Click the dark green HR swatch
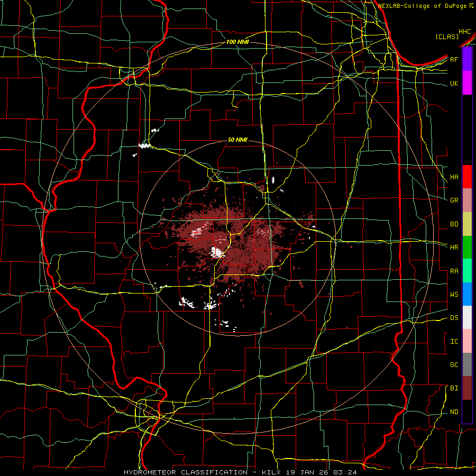 pos(467,248)
